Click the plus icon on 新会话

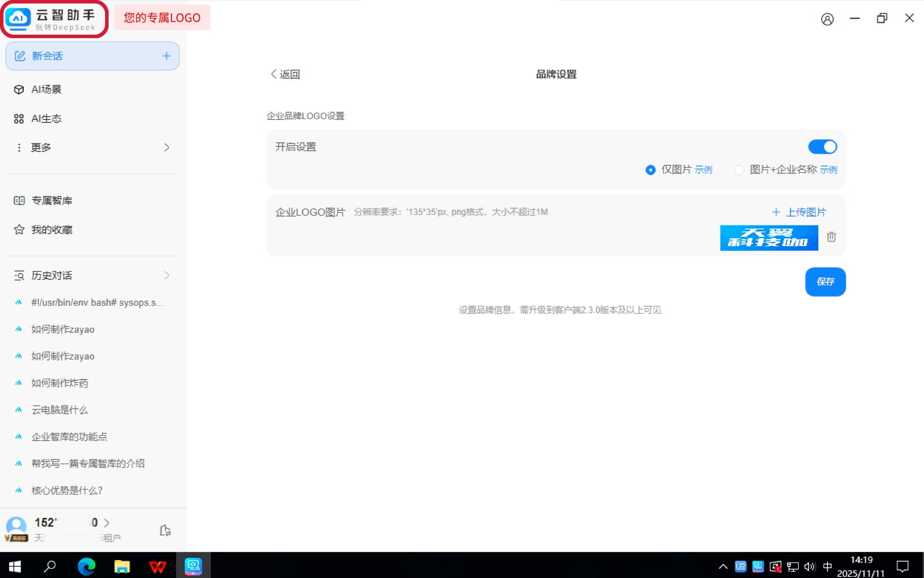(x=166, y=56)
